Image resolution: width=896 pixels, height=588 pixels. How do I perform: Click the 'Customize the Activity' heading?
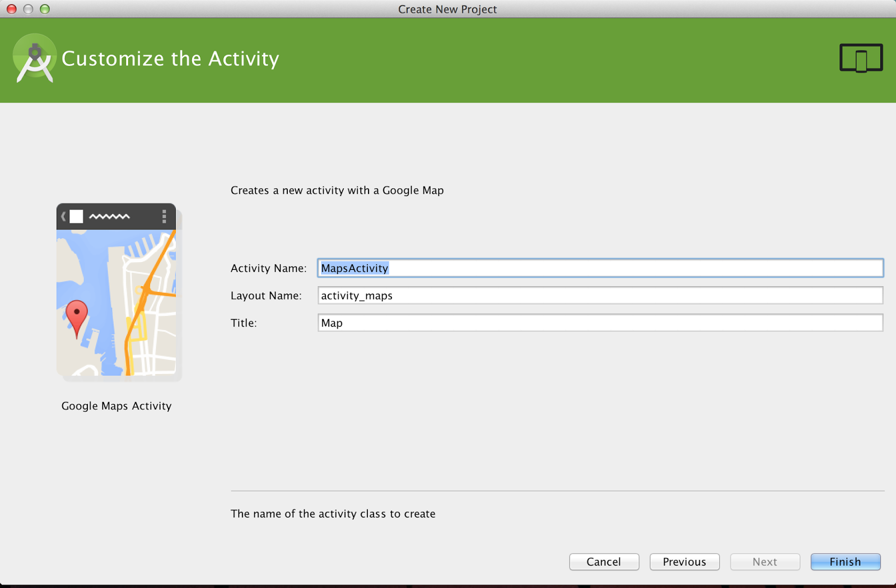(x=170, y=59)
